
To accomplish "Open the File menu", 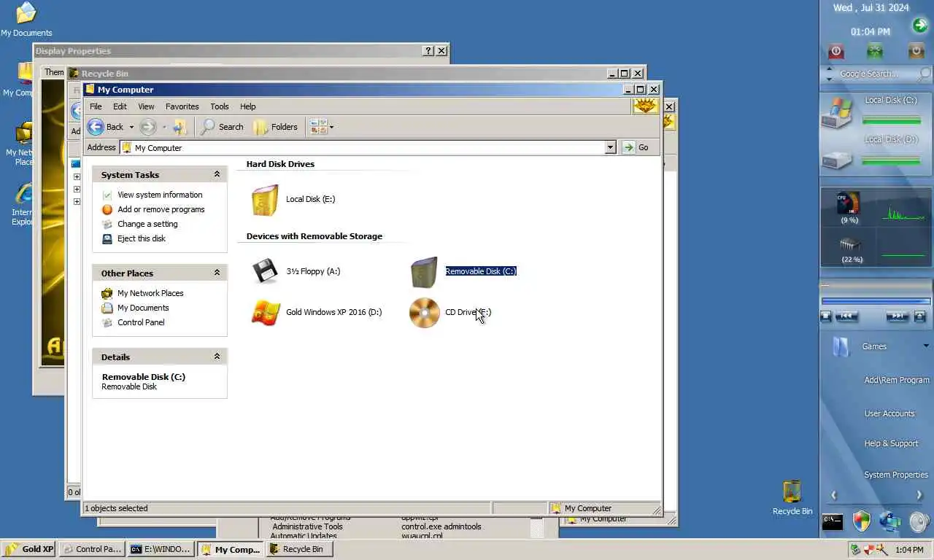I will click(96, 106).
